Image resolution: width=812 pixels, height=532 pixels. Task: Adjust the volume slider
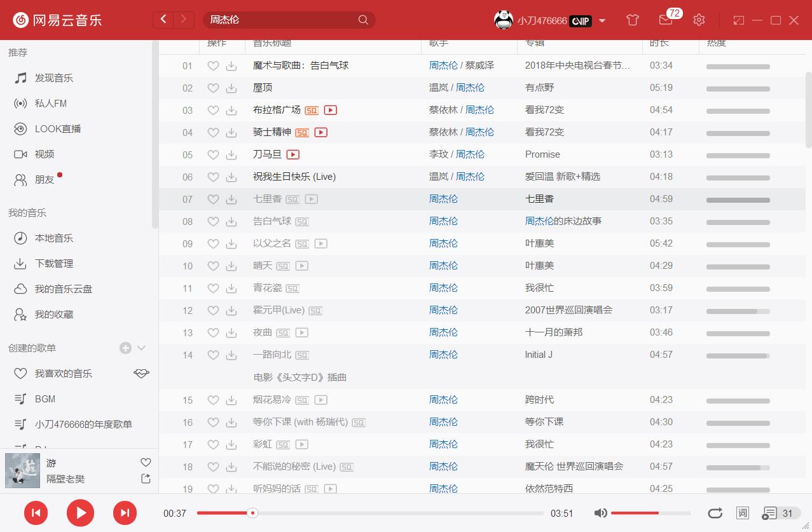[650, 513]
